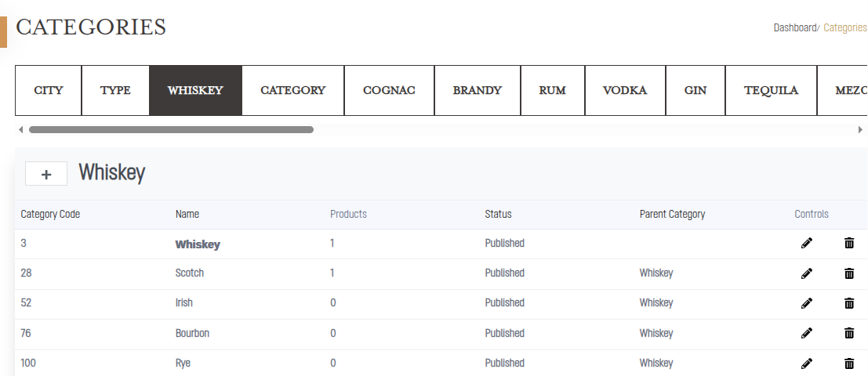The height and width of the screenshot is (376, 868).
Task: Switch to the Brandy tab
Action: coord(478,90)
